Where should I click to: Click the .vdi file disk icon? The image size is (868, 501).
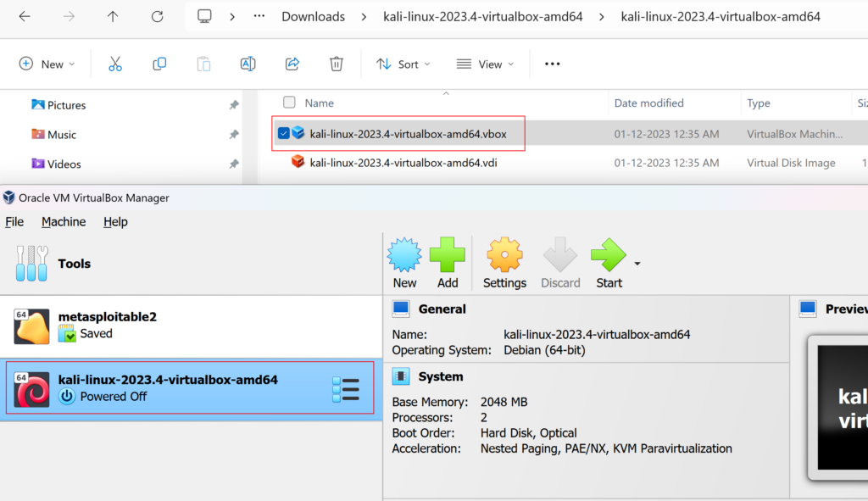pos(298,162)
